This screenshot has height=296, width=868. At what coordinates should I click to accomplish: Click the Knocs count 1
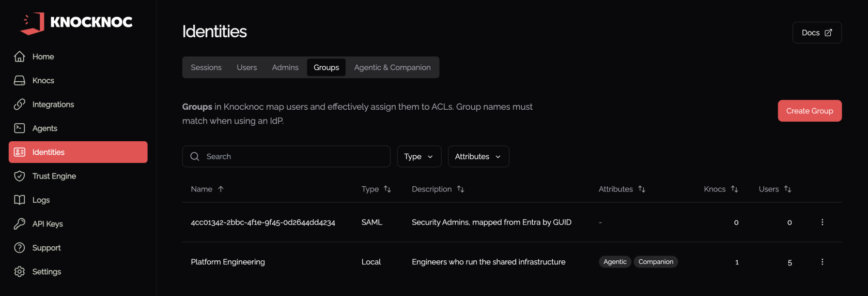coord(737,262)
